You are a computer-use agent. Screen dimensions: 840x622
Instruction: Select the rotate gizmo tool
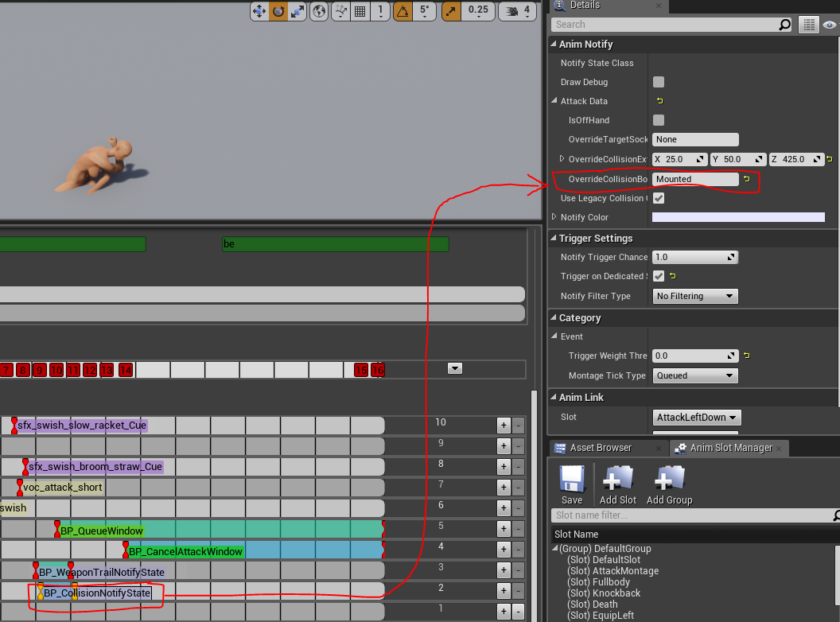pos(278,11)
